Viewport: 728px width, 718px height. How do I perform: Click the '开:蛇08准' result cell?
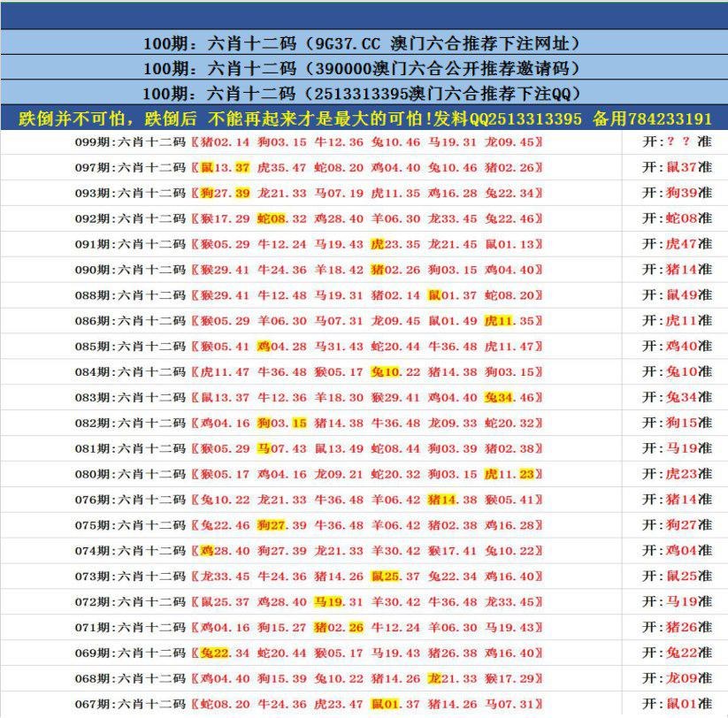(x=677, y=218)
